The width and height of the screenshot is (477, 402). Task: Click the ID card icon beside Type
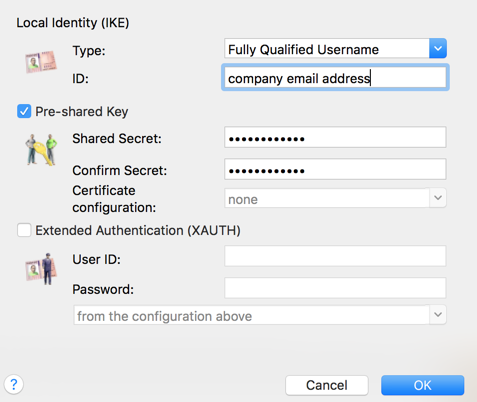(41, 62)
